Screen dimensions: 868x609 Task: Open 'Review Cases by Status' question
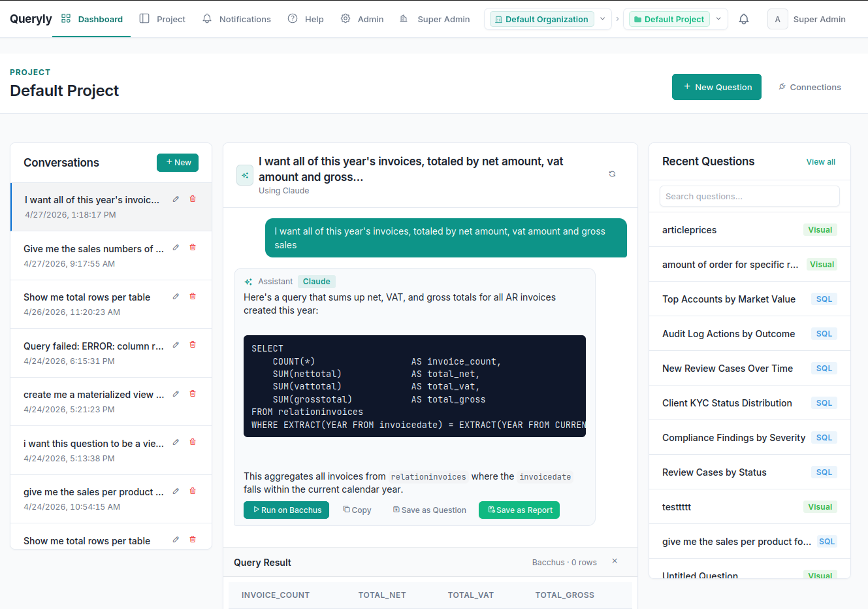pos(750,472)
